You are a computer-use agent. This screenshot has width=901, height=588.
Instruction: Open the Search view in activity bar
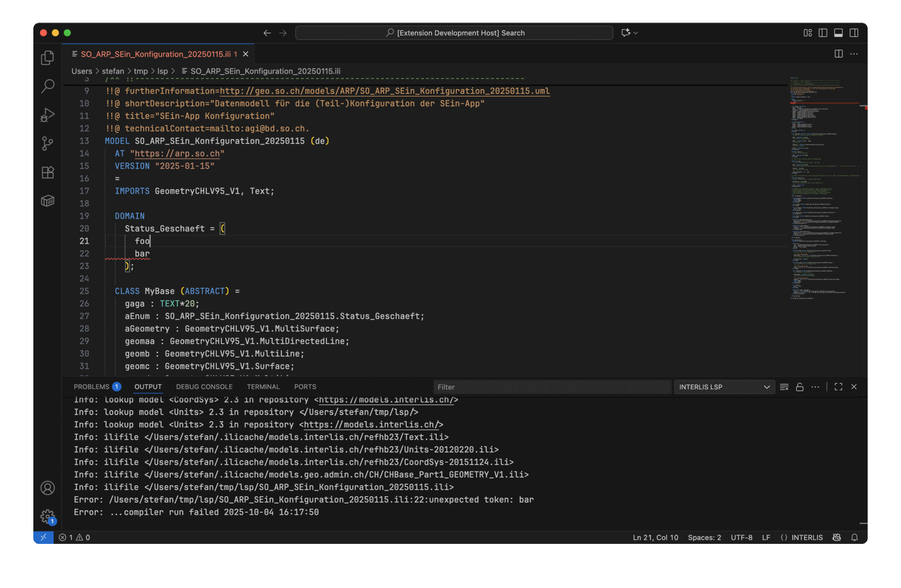tap(47, 86)
